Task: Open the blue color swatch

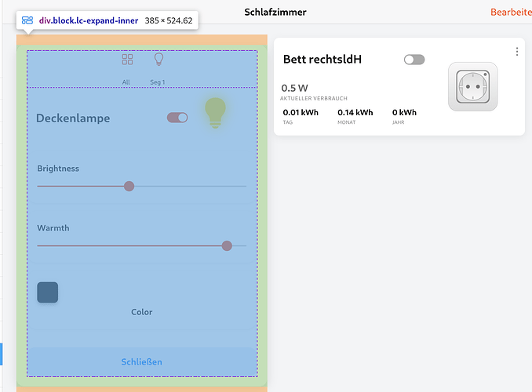Action: coord(48,292)
